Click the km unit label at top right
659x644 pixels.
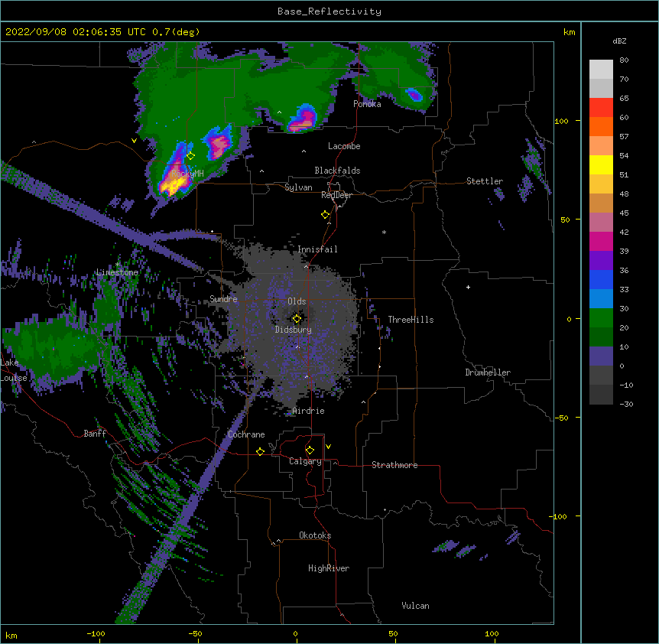tap(569, 32)
